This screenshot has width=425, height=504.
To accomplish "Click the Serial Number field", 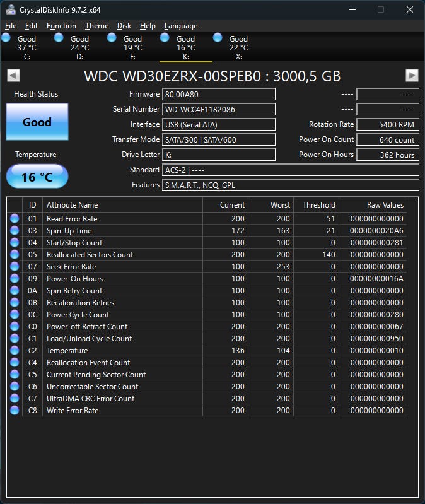I will pyautogui.click(x=219, y=109).
